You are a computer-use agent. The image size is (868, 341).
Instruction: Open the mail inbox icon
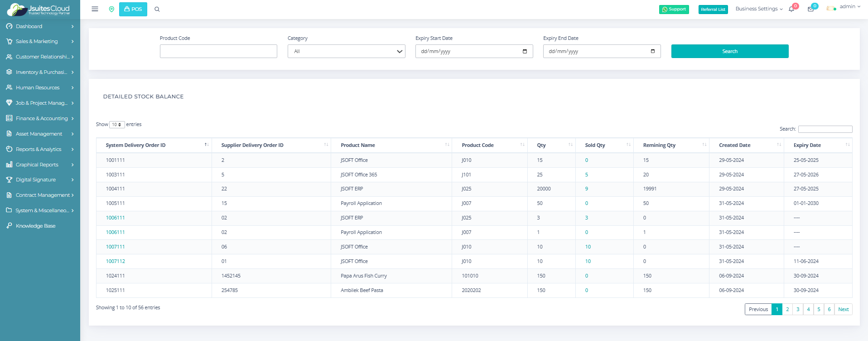tap(810, 9)
